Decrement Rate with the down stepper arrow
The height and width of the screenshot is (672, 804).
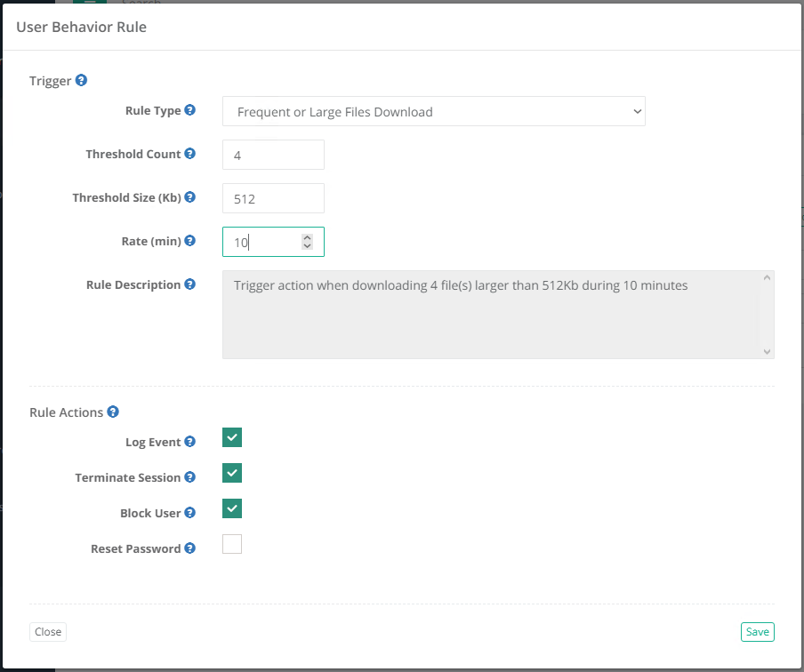click(307, 246)
